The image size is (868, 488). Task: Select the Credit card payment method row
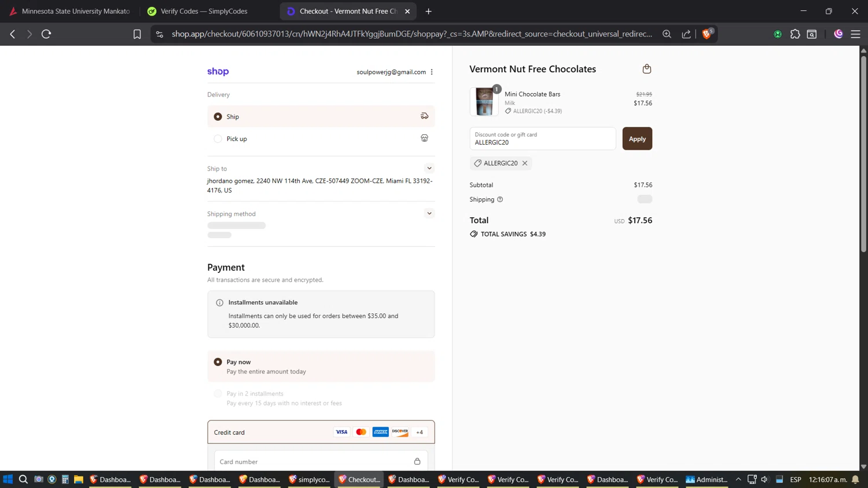coord(321,432)
